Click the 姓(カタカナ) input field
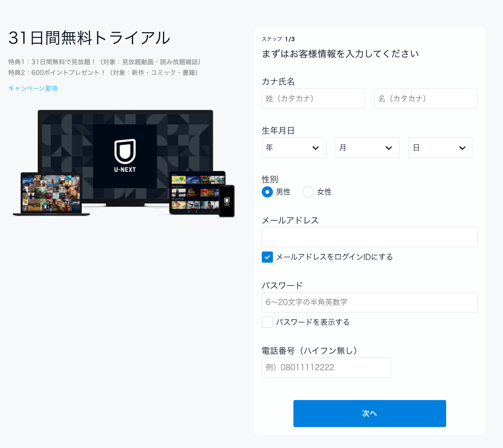The image size is (503, 448). [x=313, y=99]
